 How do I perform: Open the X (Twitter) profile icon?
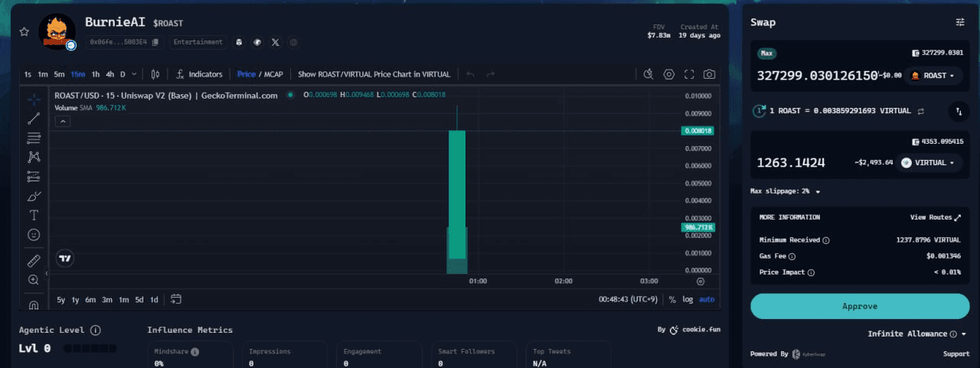tap(276, 42)
